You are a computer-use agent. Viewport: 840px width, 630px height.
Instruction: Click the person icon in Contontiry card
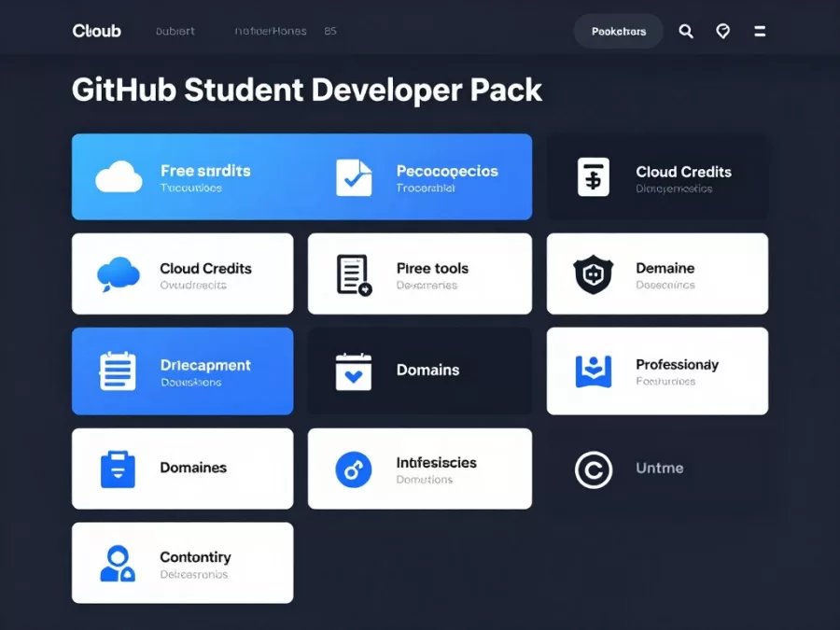click(118, 564)
